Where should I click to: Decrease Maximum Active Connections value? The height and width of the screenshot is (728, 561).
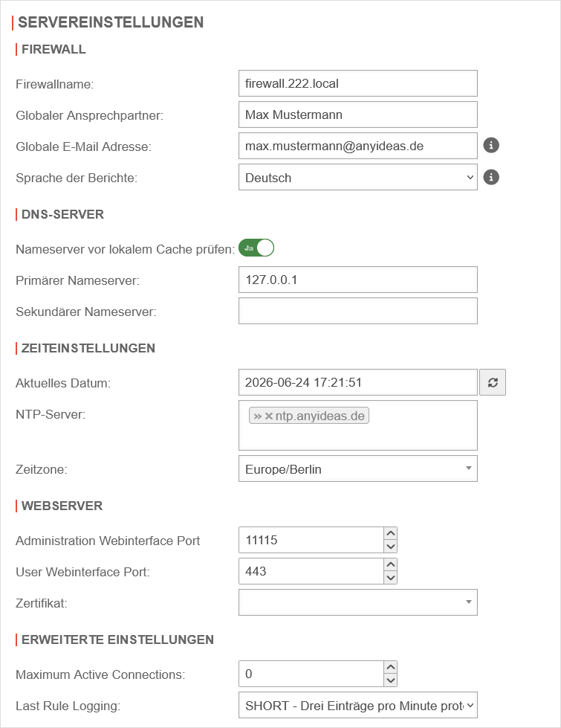pos(391,680)
